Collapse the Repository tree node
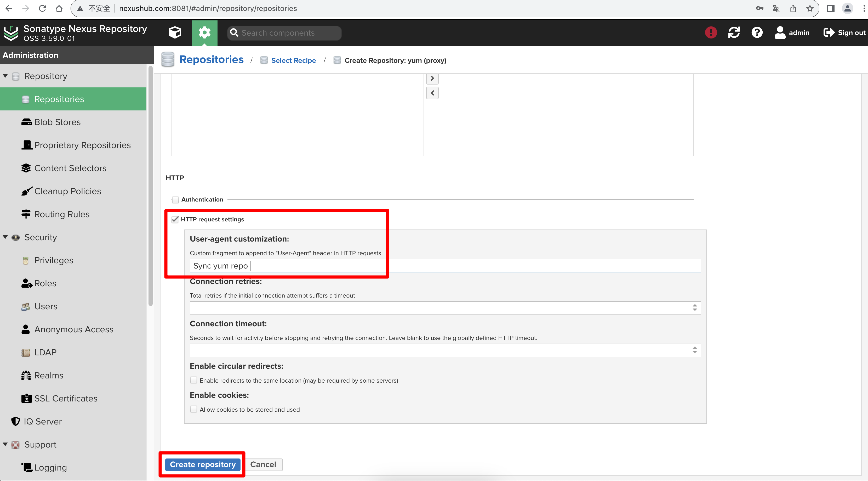 [5, 76]
